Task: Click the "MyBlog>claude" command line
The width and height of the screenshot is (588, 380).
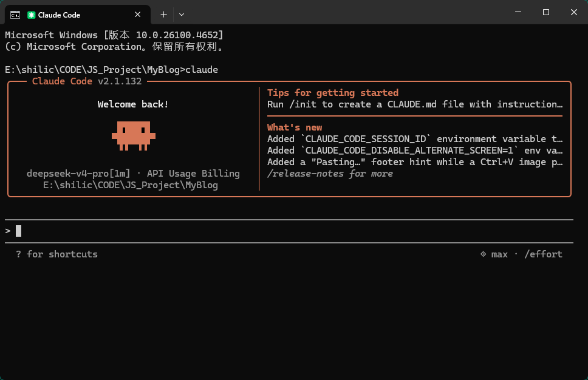Action: point(111,70)
